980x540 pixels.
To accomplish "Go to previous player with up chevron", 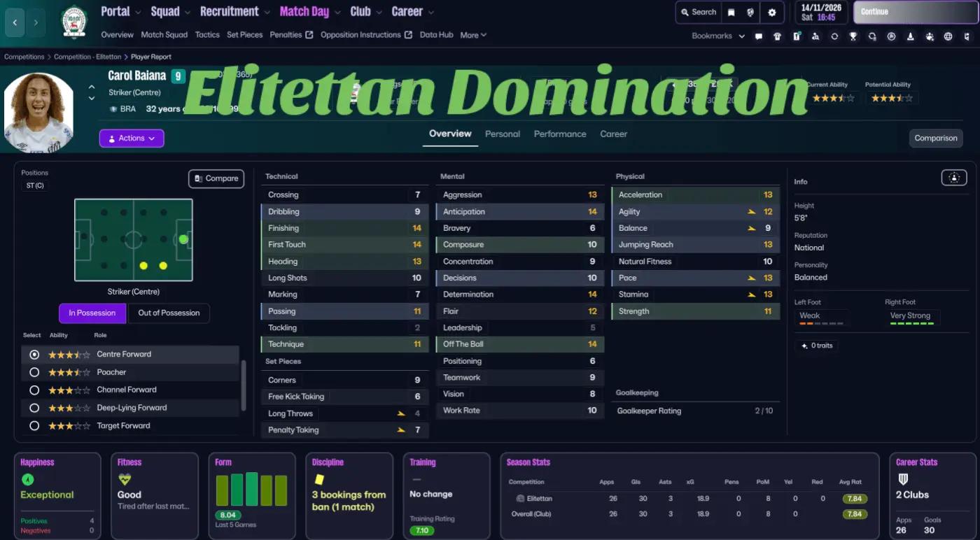I will pyautogui.click(x=92, y=87).
